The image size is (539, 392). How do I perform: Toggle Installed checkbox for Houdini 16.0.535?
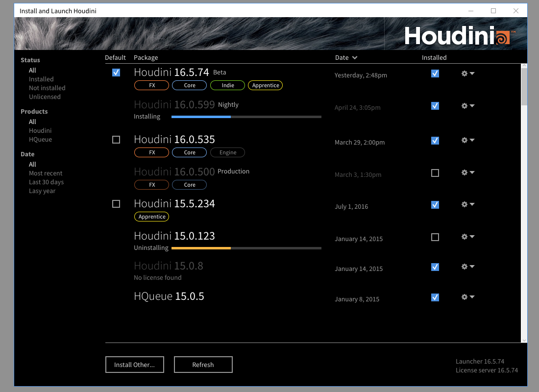pyautogui.click(x=435, y=141)
